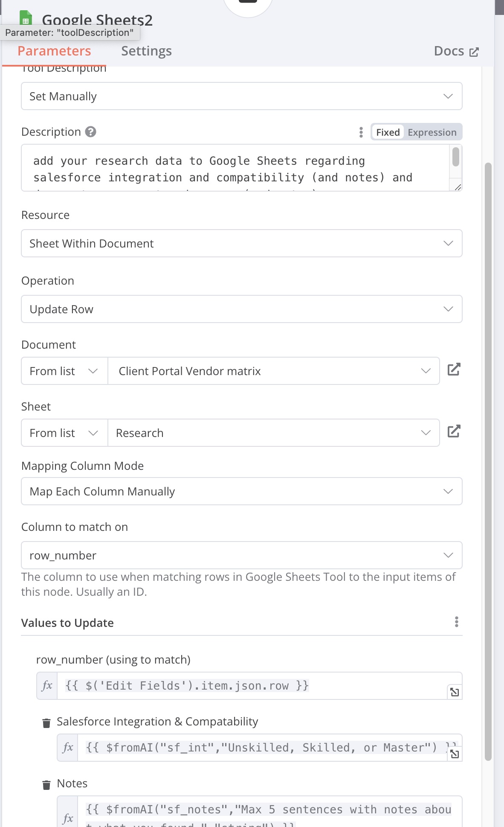Delete the Salesforce Integration & Compatability field
Viewport: 504px width, 827px height.
pos(46,723)
